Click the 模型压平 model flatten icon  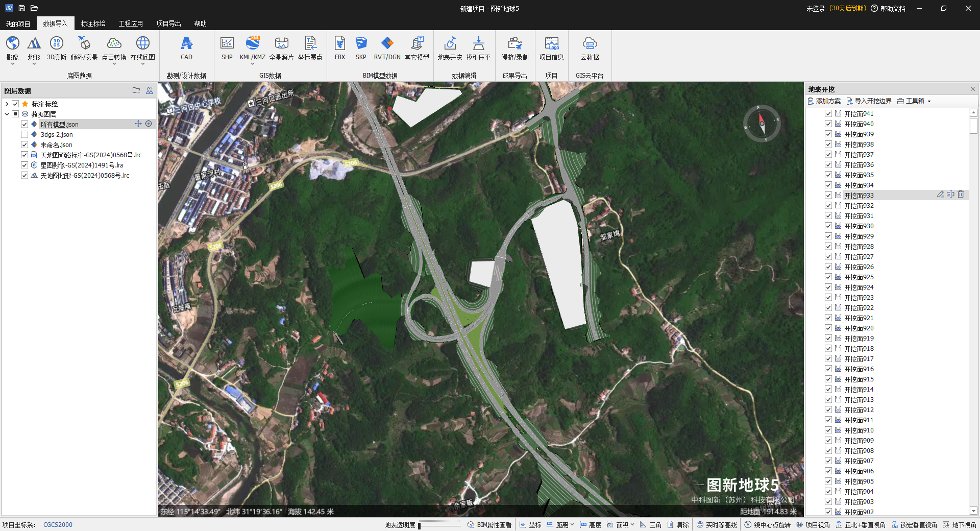478,49
